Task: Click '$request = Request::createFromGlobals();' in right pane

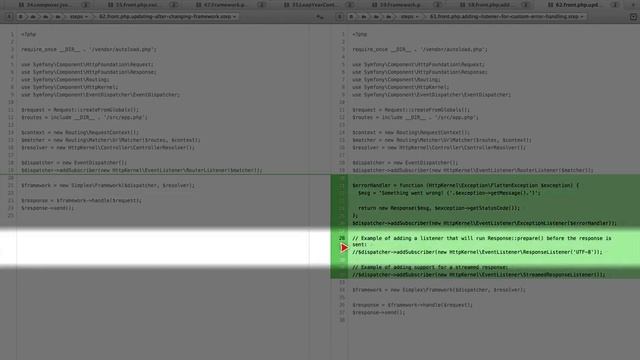Action: [x=411, y=110]
